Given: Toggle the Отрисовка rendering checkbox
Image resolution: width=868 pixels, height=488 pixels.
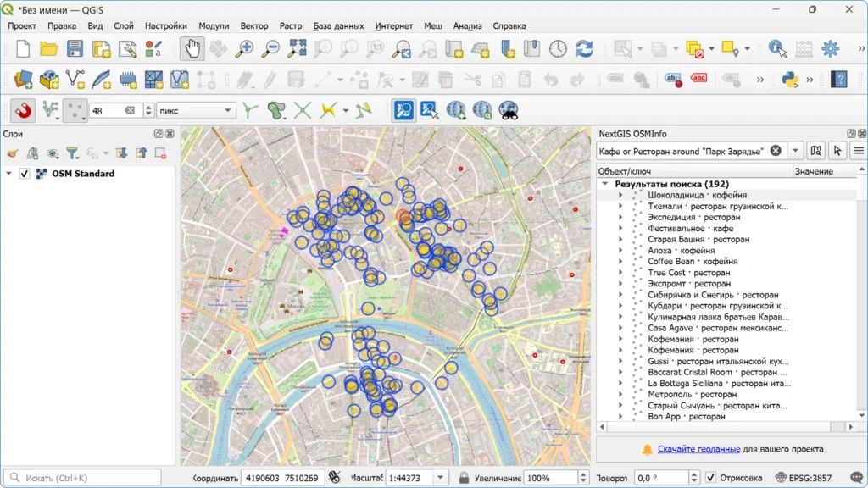Looking at the screenshot, I should [711, 478].
